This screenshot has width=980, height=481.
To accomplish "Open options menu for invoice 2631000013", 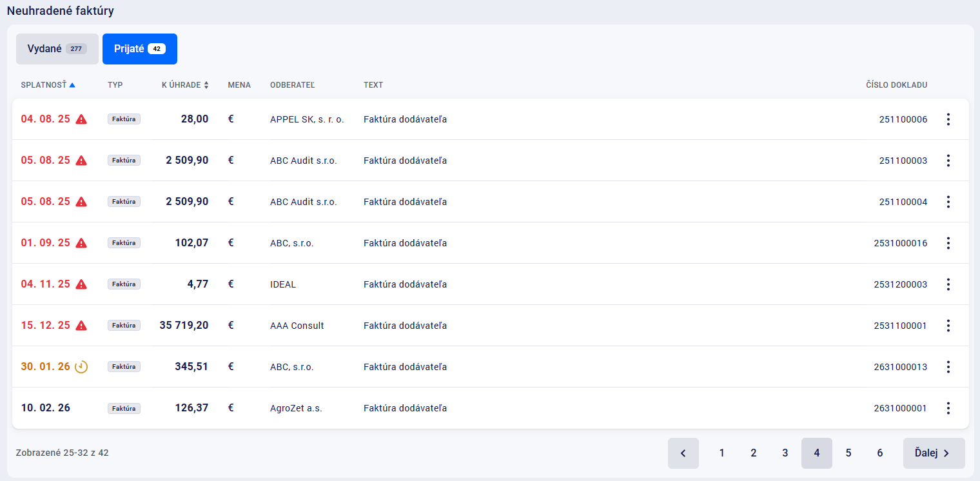I will pyautogui.click(x=948, y=367).
